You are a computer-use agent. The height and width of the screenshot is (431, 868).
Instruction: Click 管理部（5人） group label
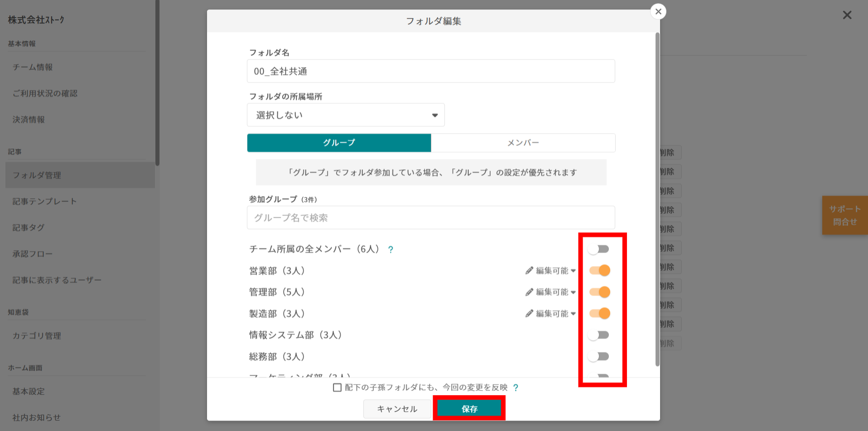pos(277,292)
